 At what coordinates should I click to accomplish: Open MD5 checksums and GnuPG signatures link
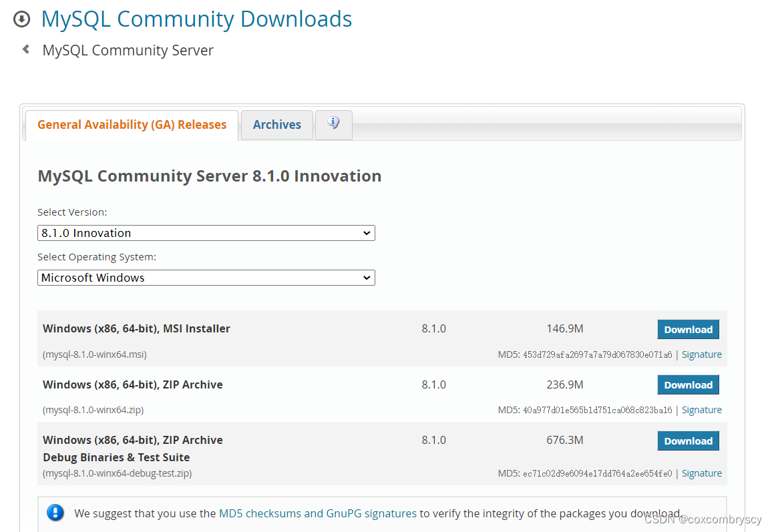pyautogui.click(x=318, y=513)
